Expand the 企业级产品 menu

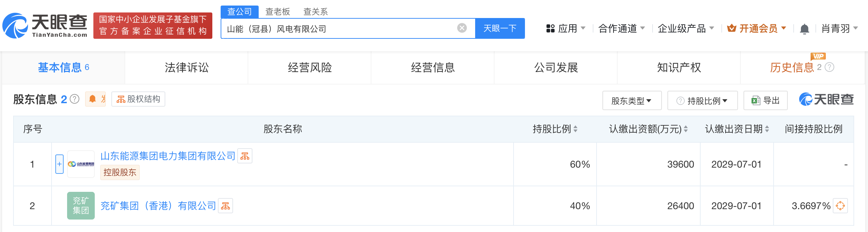tap(686, 28)
